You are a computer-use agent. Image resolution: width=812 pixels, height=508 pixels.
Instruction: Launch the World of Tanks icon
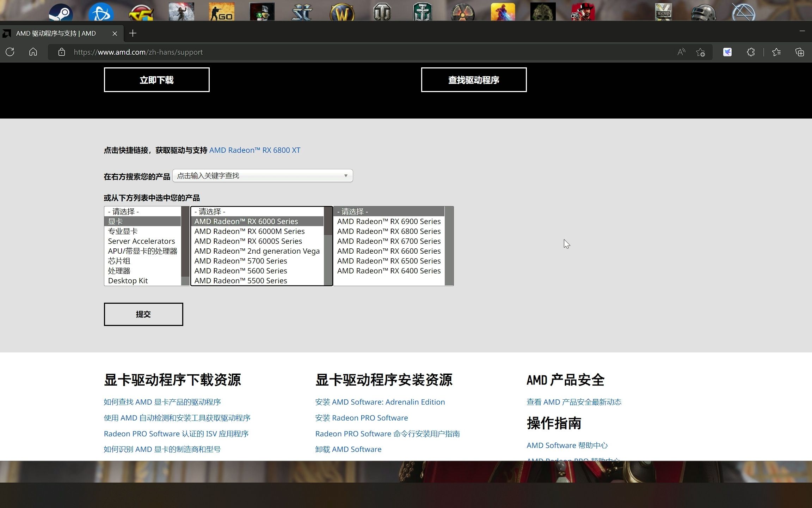(382, 11)
